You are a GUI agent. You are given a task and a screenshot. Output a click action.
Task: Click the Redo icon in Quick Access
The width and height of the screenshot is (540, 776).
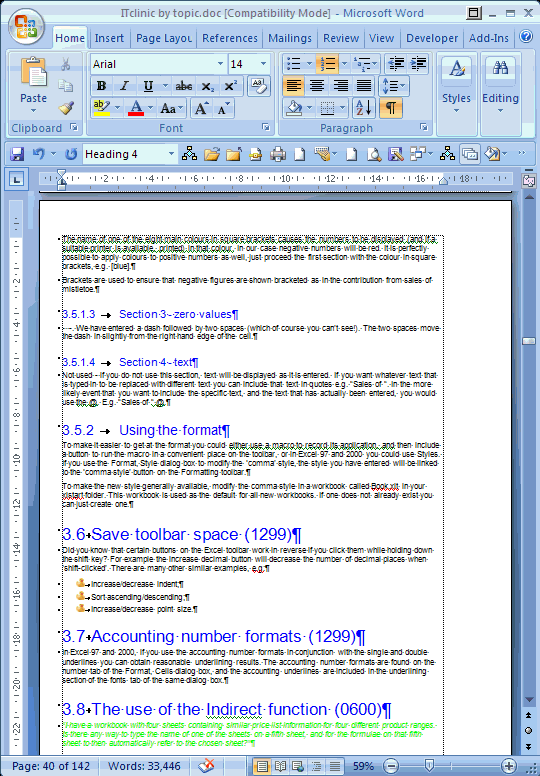pos(71,154)
